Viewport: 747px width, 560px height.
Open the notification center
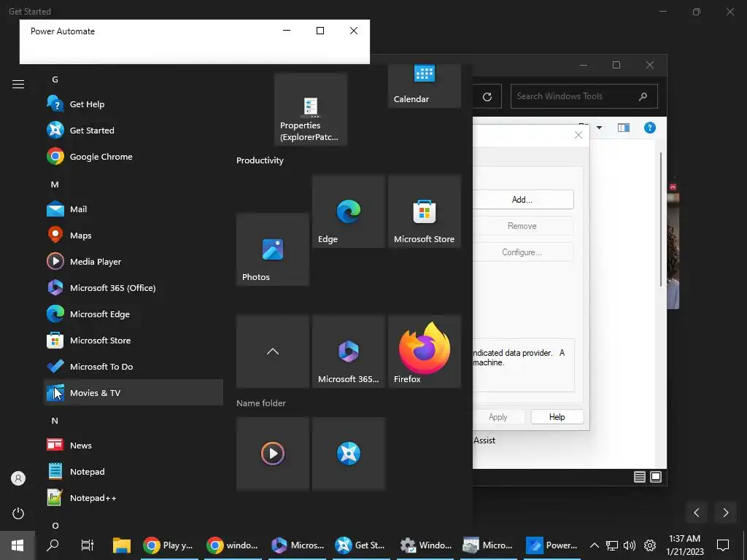723,545
